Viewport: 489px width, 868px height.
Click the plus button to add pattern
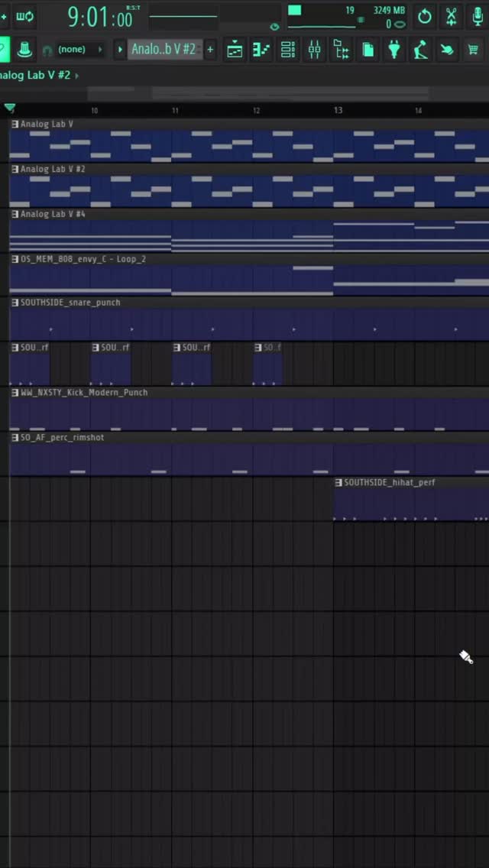tap(210, 50)
